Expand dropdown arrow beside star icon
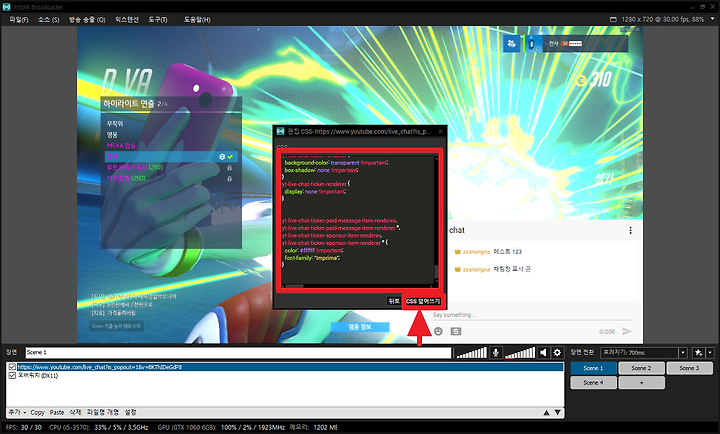 point(710,353)
